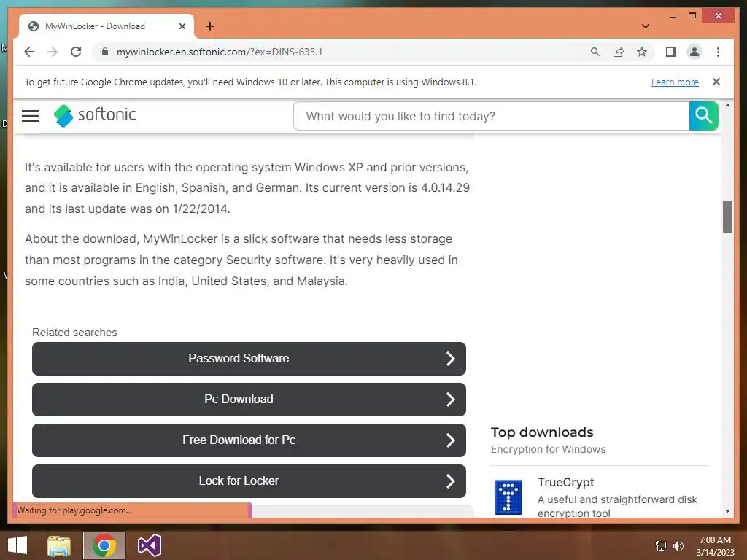The height and width of the screenshot is (560, 747).
Task: Click the scrollbar up arrow
Action: (727, 105)
